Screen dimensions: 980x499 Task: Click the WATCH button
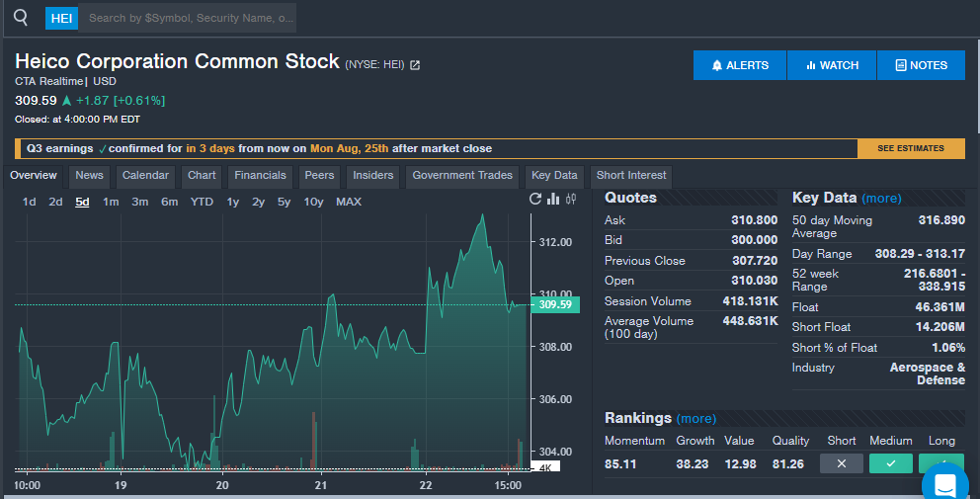[832, 65]
